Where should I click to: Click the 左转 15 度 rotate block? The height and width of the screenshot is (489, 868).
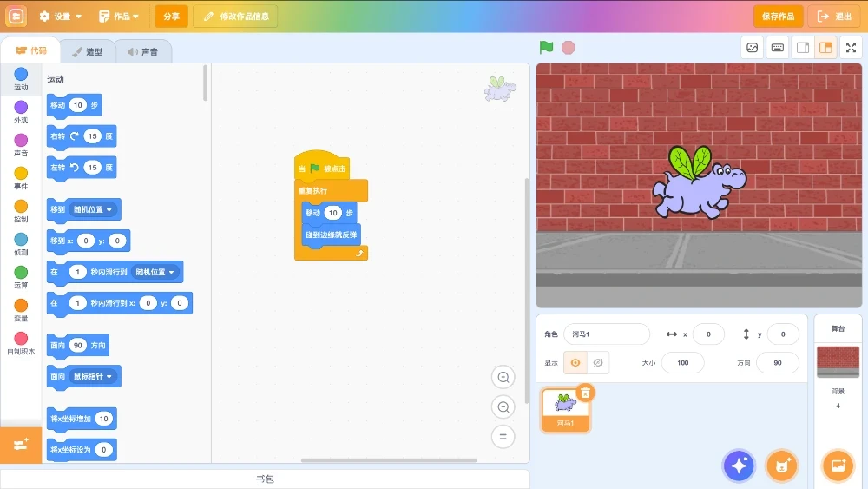[82, 168]
